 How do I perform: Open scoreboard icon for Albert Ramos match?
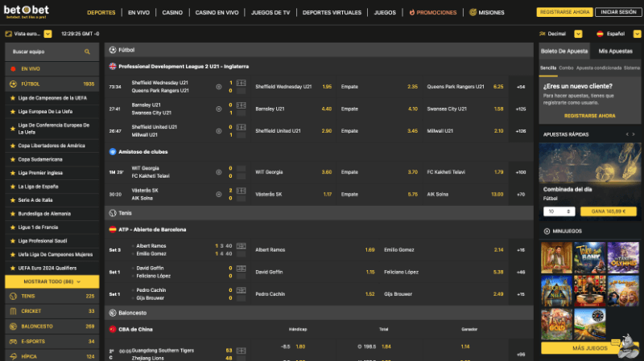(241, 246)
